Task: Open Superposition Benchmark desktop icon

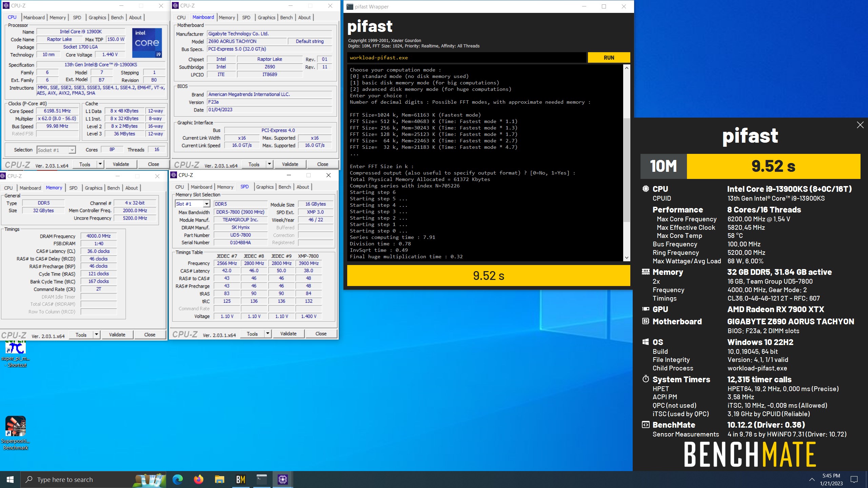Action: click(x=16, y=433)
